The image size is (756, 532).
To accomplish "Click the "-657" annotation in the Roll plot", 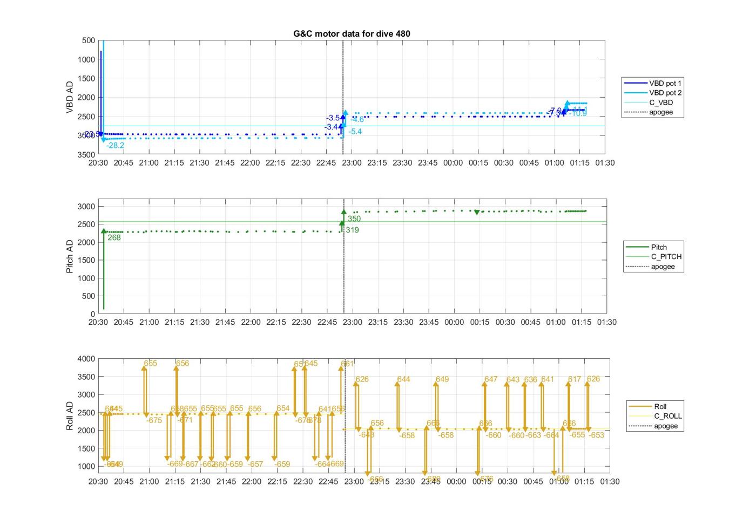I will tap(255, 464).
